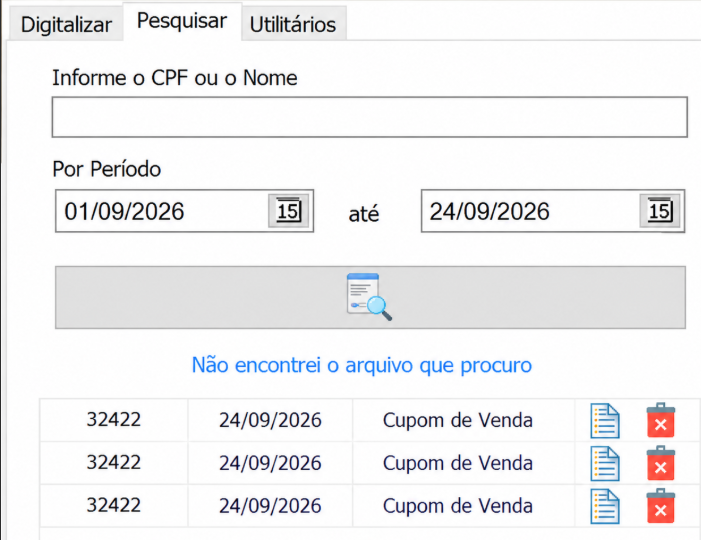Select first row date 24/09/2026 cell
Image resolution: width=701 pixels, height=540 pixels.
[x=270, y=420]
